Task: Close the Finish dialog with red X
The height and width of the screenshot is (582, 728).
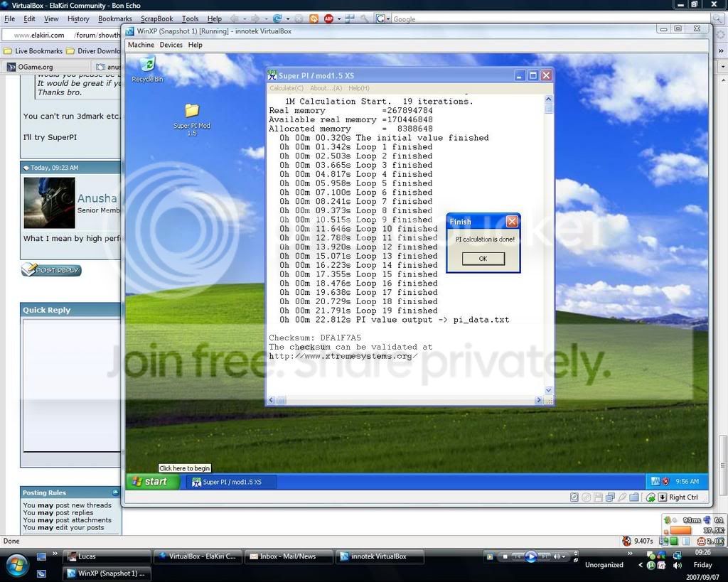Action: coord(512,222)
